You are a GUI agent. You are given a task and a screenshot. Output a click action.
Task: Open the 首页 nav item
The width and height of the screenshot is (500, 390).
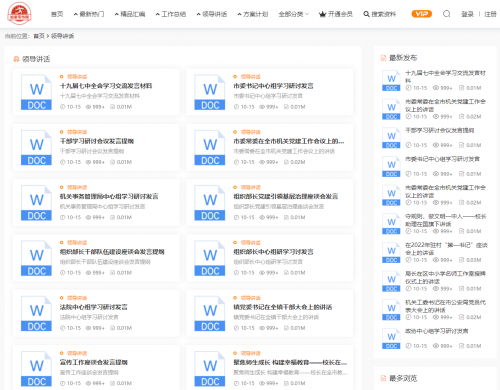tap(57, 14)
